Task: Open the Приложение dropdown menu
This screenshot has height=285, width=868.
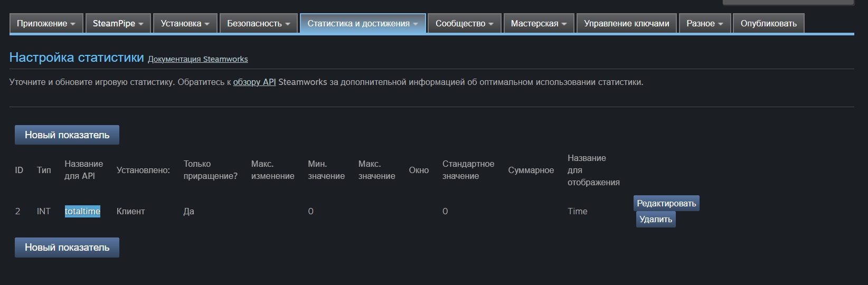Action: point(46,23)
